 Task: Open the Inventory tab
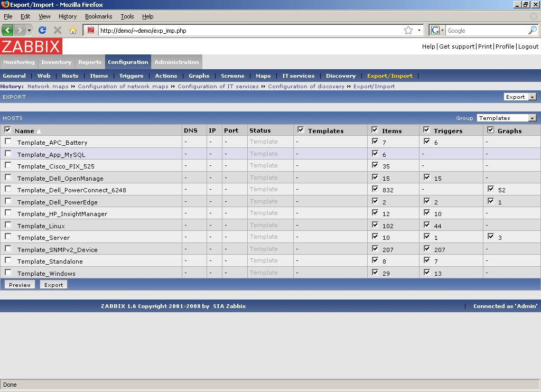point(56,62)
